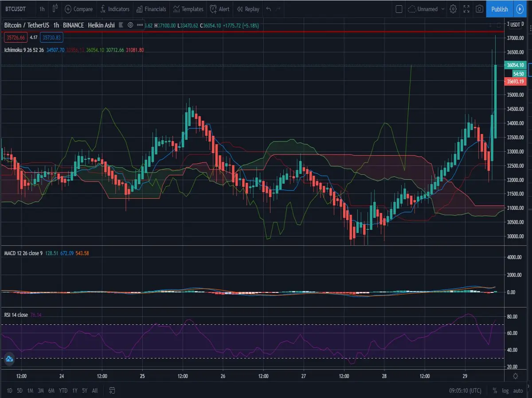Click the 36054.10 current price label on the axis
The image size is (532, 398).
point(515,65)
